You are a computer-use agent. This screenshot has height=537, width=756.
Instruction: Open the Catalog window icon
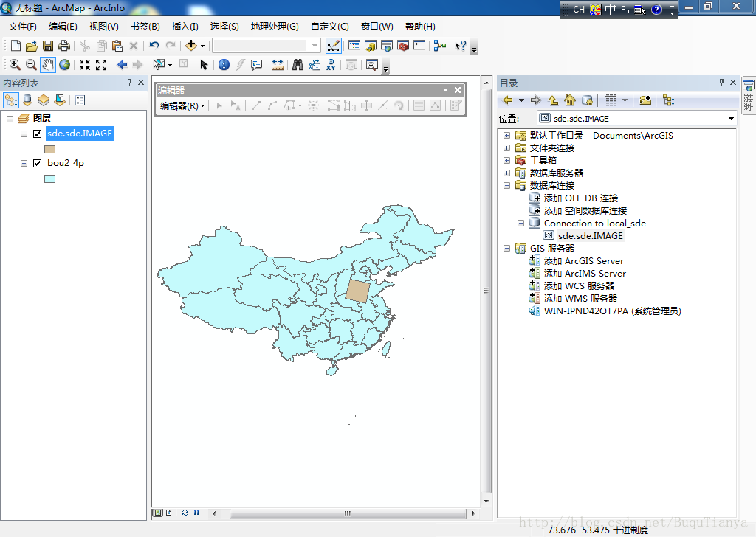pyautogui.click(x=371, y=46)
